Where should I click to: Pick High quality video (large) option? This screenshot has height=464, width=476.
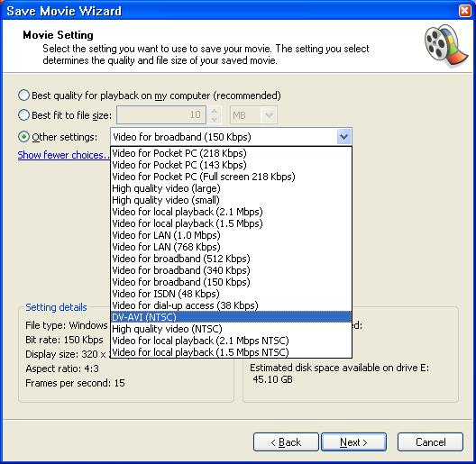[x=231, y=188]
